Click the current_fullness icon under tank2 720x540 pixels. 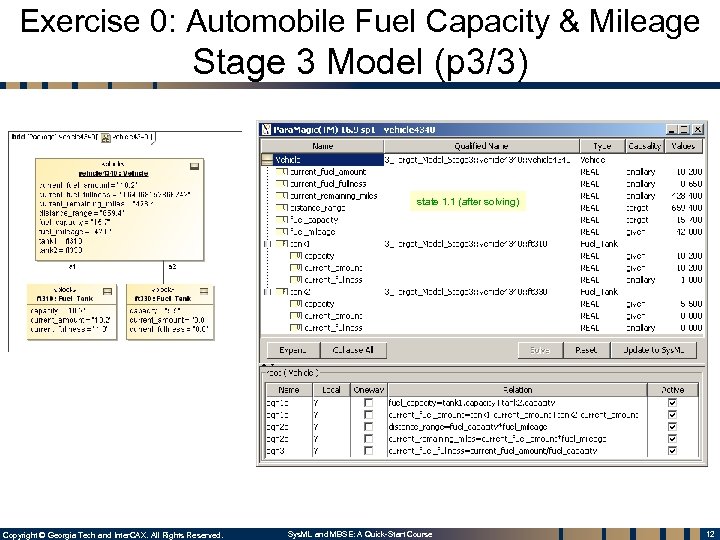[296, 328]
